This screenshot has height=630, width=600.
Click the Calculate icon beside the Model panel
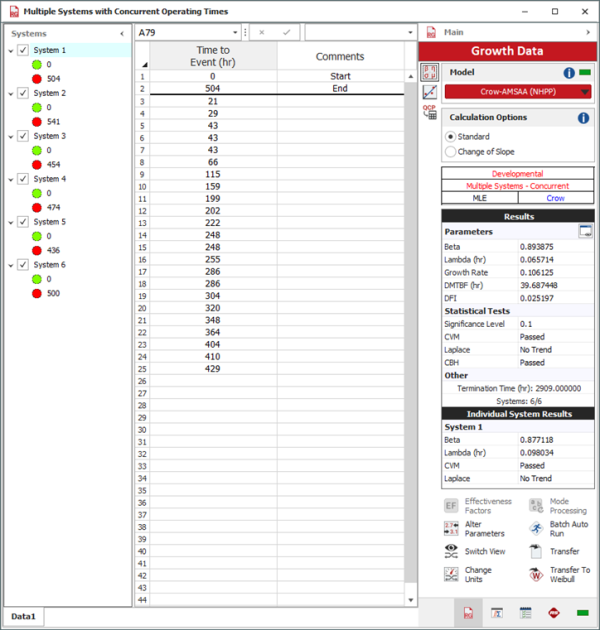(430, 72)
